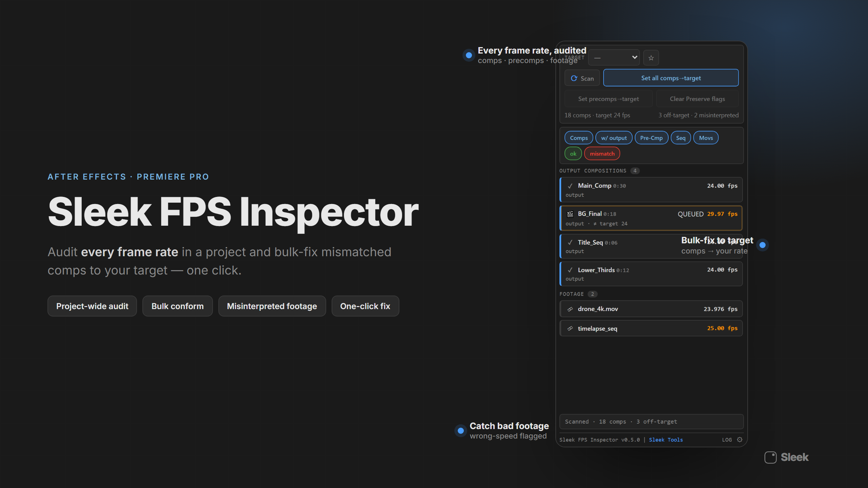Image resolution: width=868 pixels, height=488 pixels.
Task: Click the '≠ target 24' note under BG_Final
Action: point(610,224)
